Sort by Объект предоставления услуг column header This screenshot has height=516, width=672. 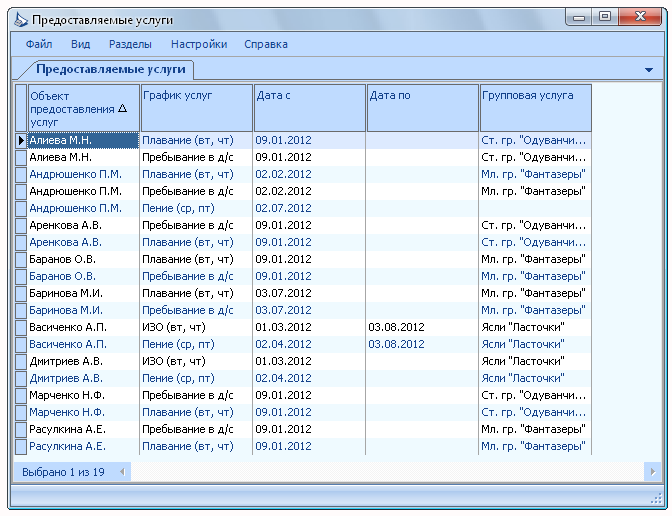point(84,108)
